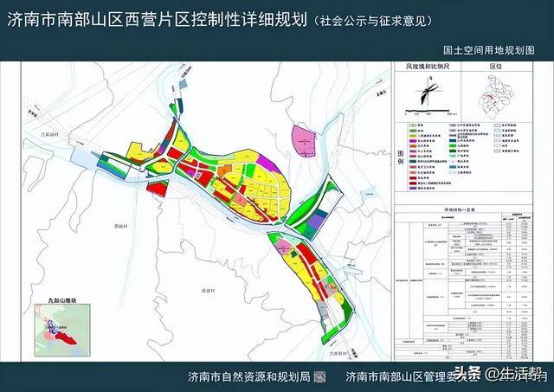Image resolution: width=554 pixels, height=392 pixels.
Task: Click the magenta legend swatch
Action: tap(413, 141)
